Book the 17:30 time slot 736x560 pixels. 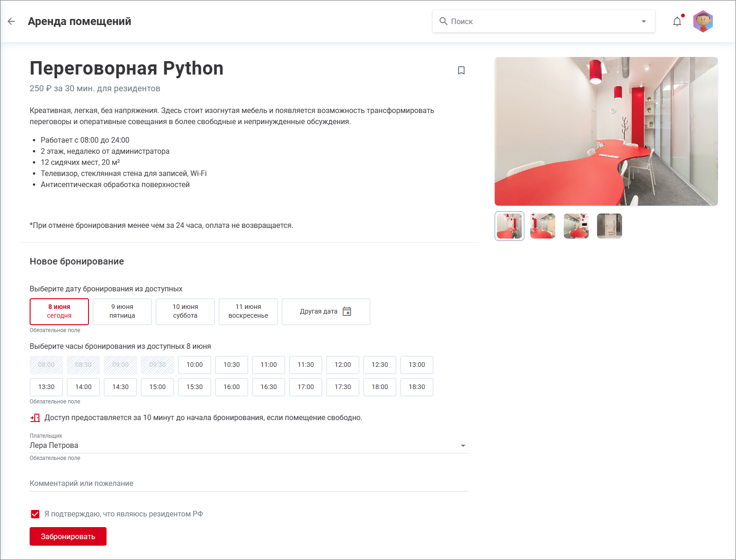click(x=343, y=387)
